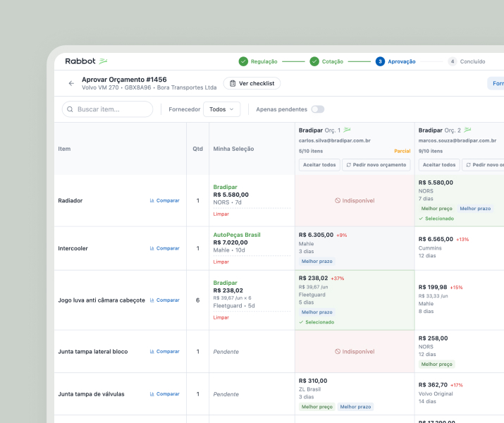Click the Cotação green checkmark step icon
504x423 pixels.
pos(314,61)
